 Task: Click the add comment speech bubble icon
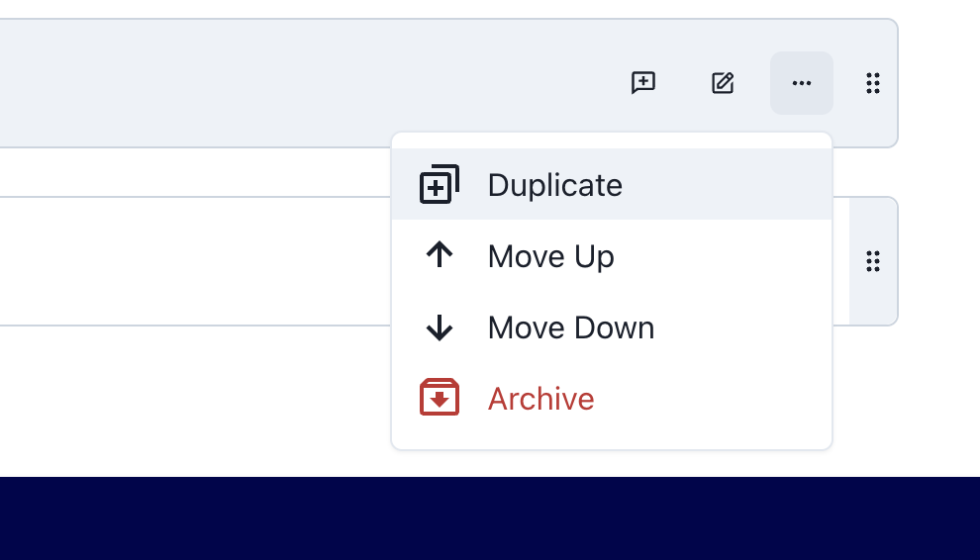643,83
